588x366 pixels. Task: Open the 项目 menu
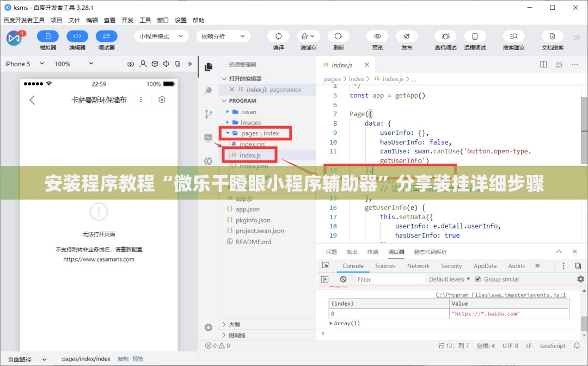[56, 20]
